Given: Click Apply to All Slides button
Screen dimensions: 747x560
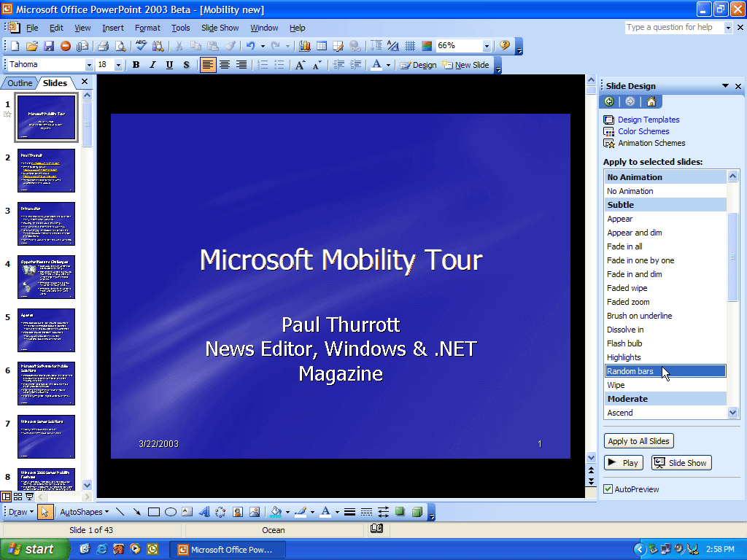Looking at the screenshot, I should tap(638, 441).
